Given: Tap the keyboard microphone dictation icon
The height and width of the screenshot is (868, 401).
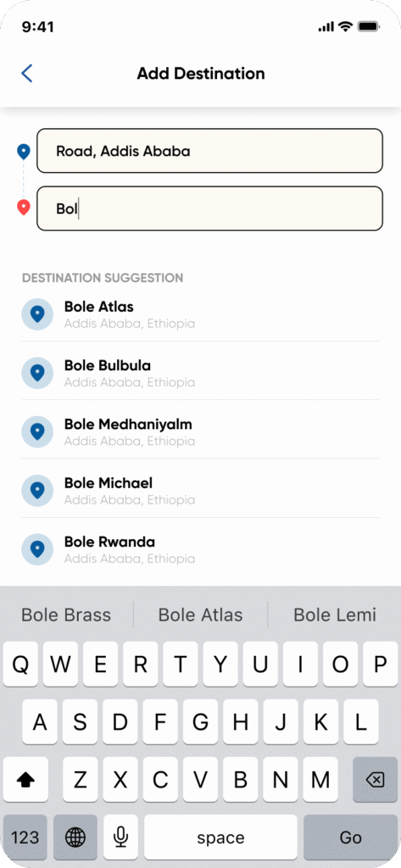Looking at the screenshot, I should [120, 837].
